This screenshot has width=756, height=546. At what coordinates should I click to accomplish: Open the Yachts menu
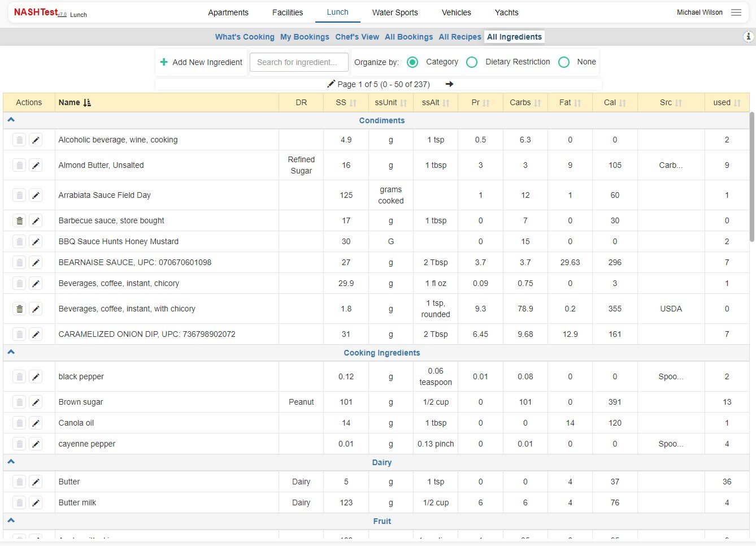point(507,12)
